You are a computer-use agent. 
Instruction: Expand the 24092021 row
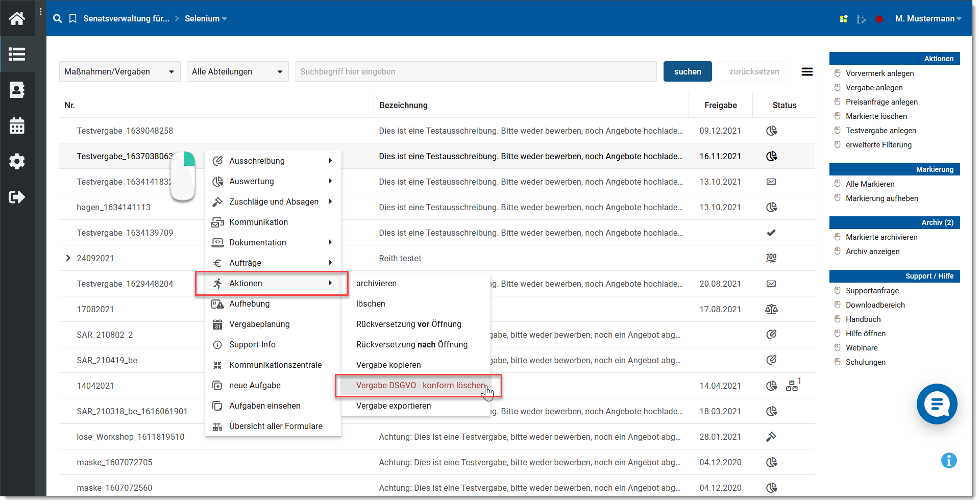tap(68, 258)
